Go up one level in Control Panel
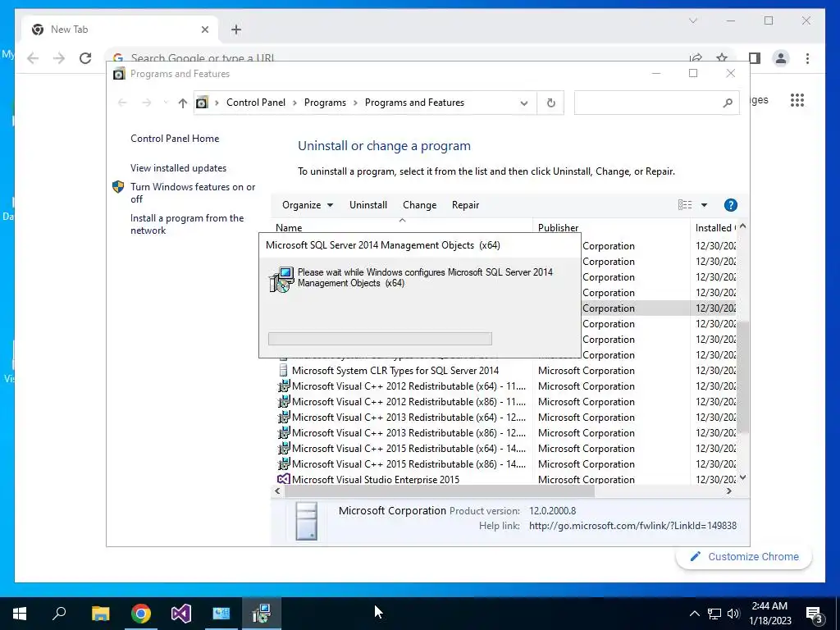 coord(183,103)
